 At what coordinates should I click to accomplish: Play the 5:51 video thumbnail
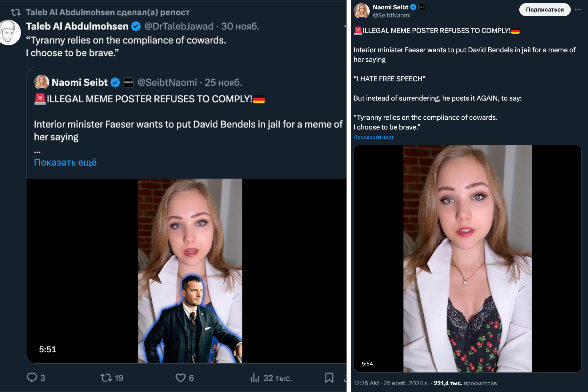click(x=190, y=270)
